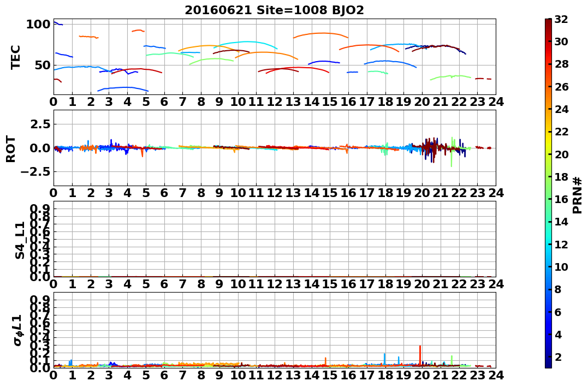This screenshot has height=387, width=588.
Task: Click hour 24 tick under TEC plot
Action: coord(496,102)
